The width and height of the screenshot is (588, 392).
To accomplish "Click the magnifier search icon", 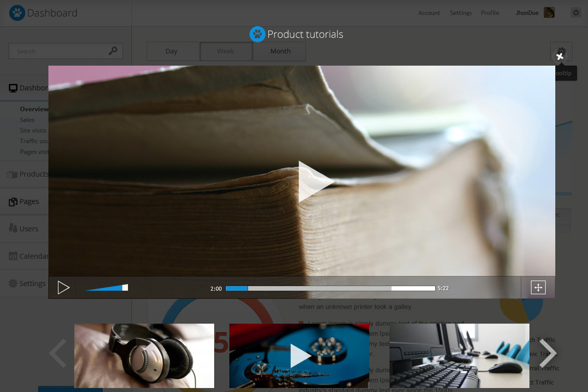I will click(113, 50).
